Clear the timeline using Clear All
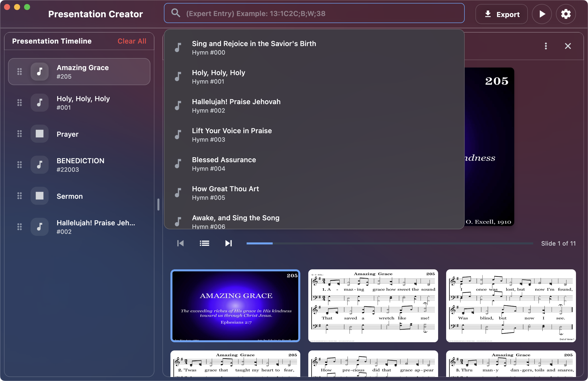588x381 pixels. (x=132, y=41)
